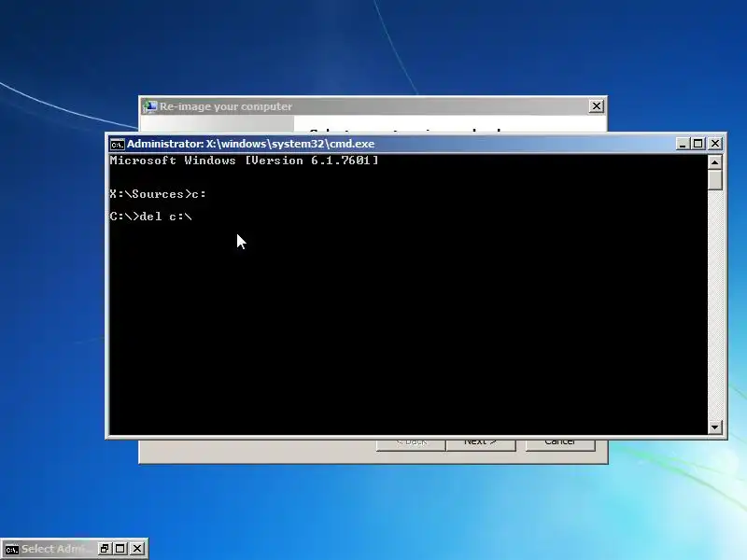This screenshot has width=747, height=560.
Task: Click the Back button in Re-image dialog
Action: coord(411,444)
